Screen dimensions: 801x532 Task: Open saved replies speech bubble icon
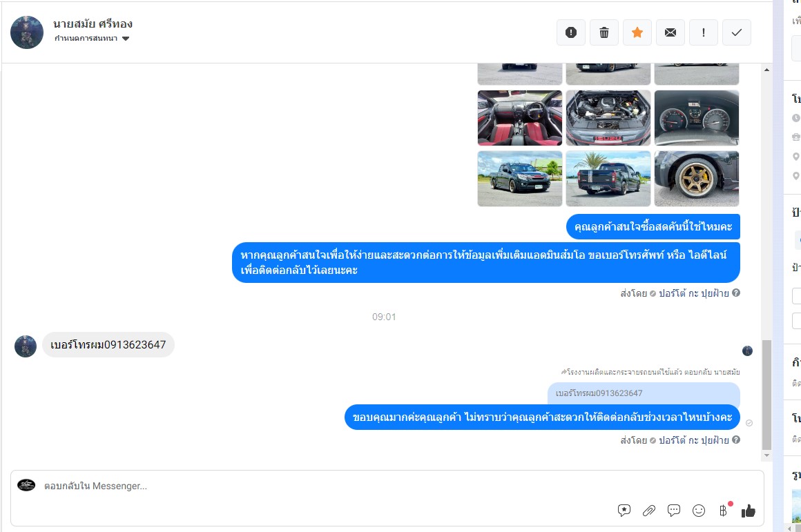pos(674,510)
